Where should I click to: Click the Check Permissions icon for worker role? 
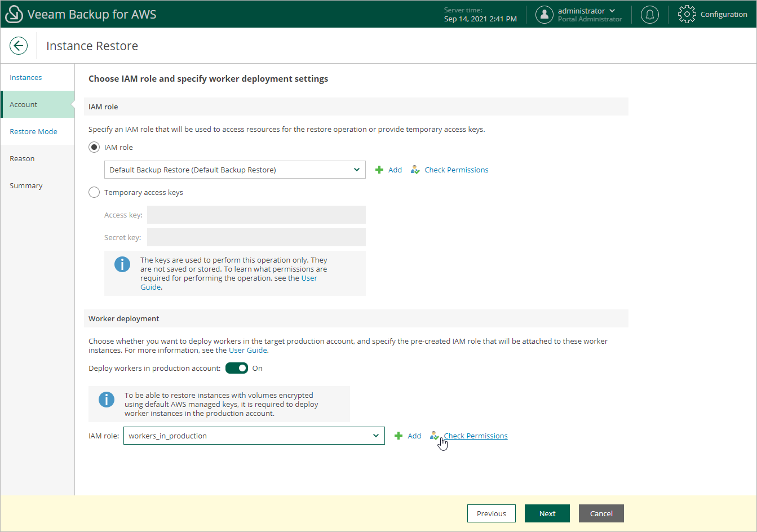coord(435,435)
